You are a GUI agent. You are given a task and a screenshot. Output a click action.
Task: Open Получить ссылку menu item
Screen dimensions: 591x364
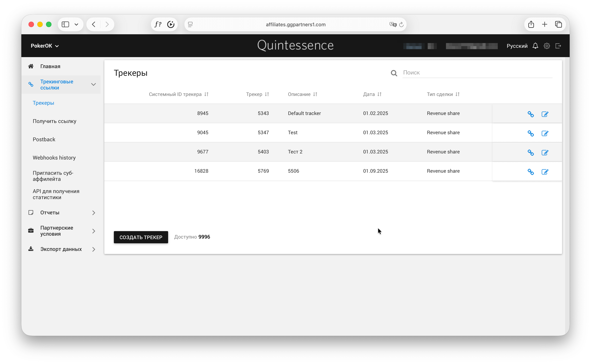[x=54, y=121]
